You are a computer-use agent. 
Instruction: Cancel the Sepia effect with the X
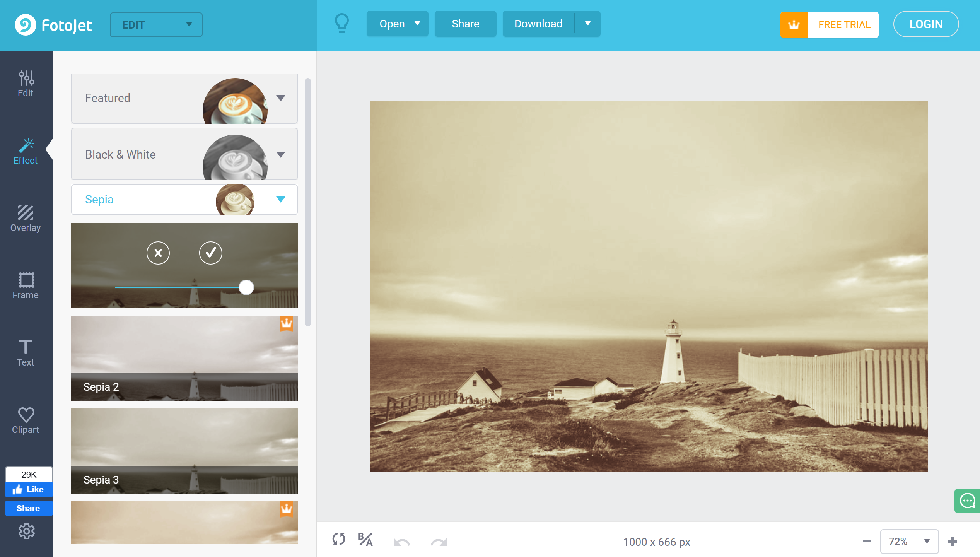158,253
